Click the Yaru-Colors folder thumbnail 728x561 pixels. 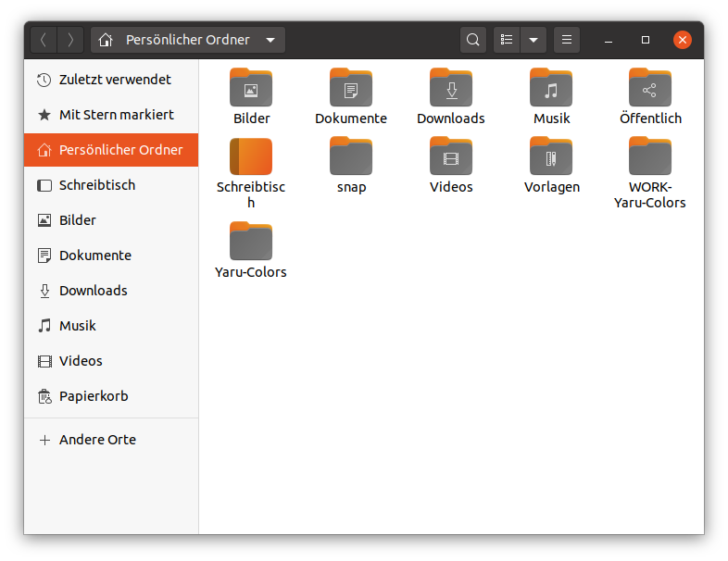[251, 241]
